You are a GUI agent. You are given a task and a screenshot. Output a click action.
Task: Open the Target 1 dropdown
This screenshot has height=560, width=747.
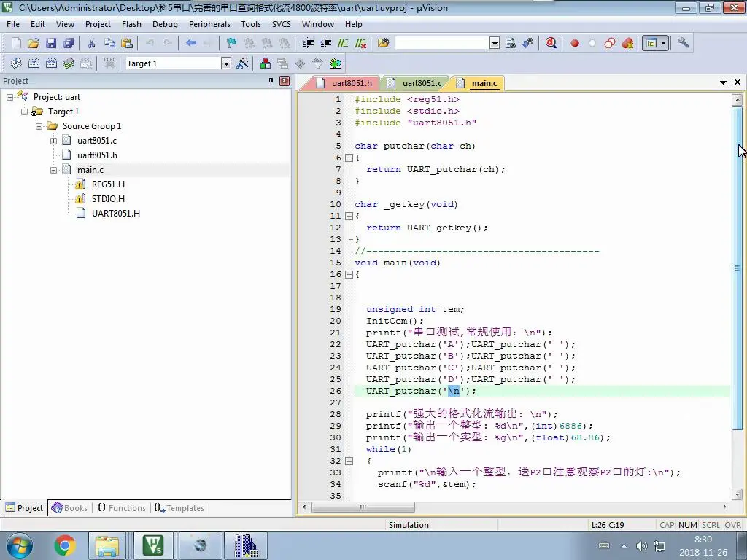click(226, 63)
